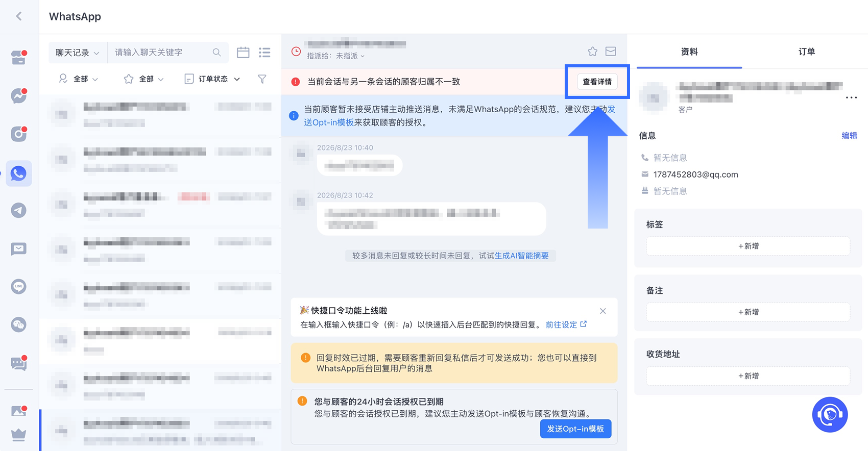Dismiss the 快捷口令功能上线啦 notice

603,311
